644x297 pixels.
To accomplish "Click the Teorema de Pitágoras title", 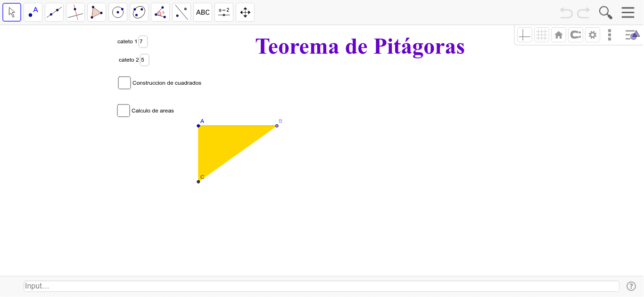I will coord(360,47).
